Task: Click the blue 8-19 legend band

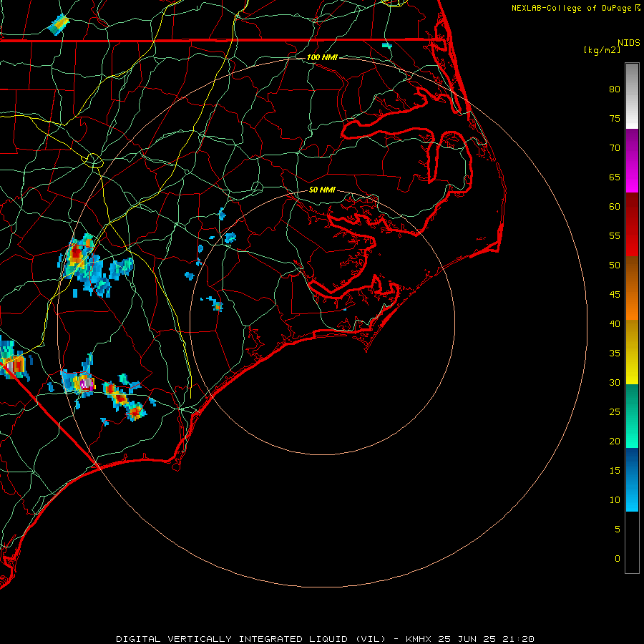Action: (632, 479)
